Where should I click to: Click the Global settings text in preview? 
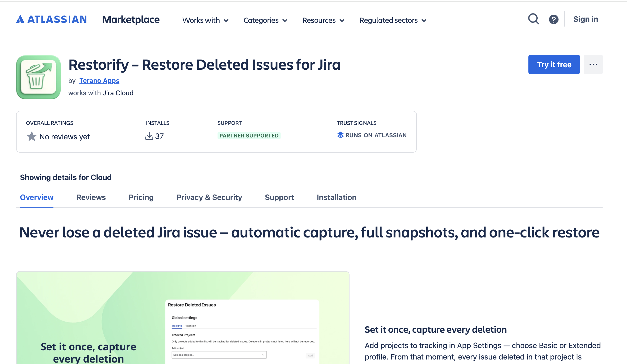coord(184,318)
